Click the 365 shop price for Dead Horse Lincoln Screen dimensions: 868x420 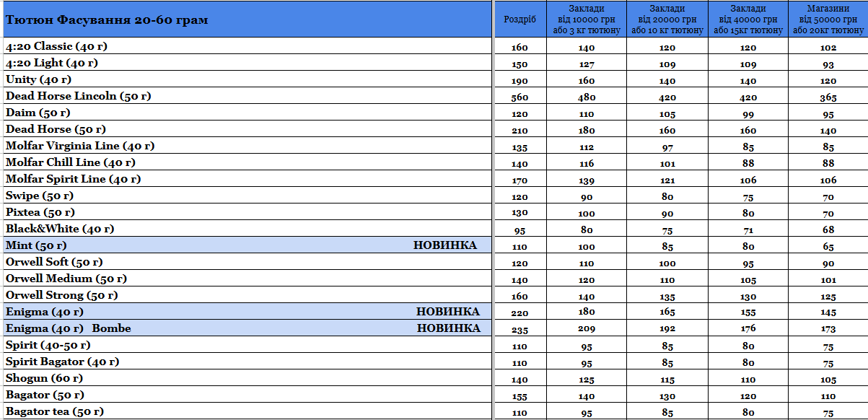pos(828,97)
